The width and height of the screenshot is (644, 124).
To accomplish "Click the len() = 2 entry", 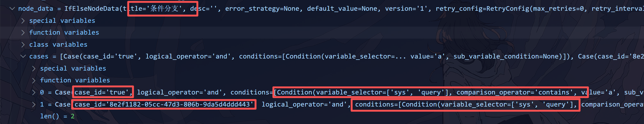I will click(x=57, y=116).
